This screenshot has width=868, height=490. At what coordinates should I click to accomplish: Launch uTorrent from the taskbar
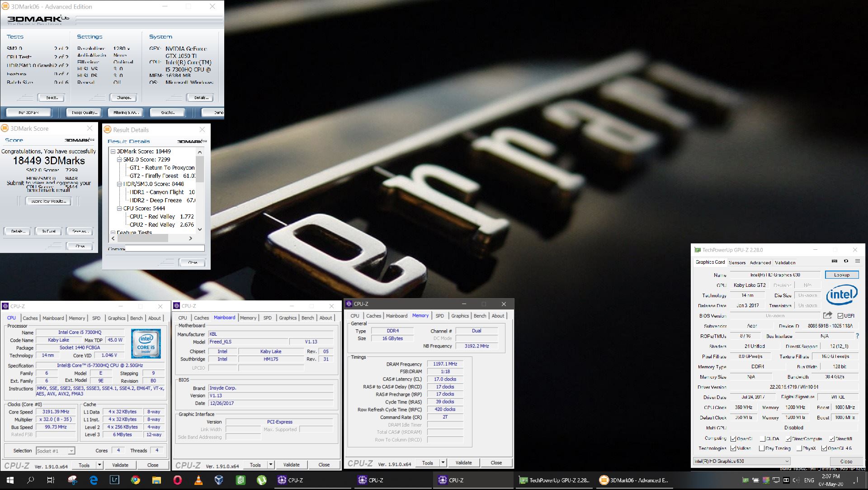coord(261,480)
